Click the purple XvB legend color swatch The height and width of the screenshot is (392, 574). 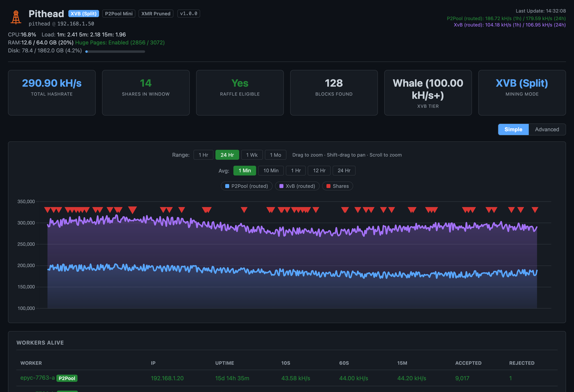pyautogui.click(x=281, y=186)
